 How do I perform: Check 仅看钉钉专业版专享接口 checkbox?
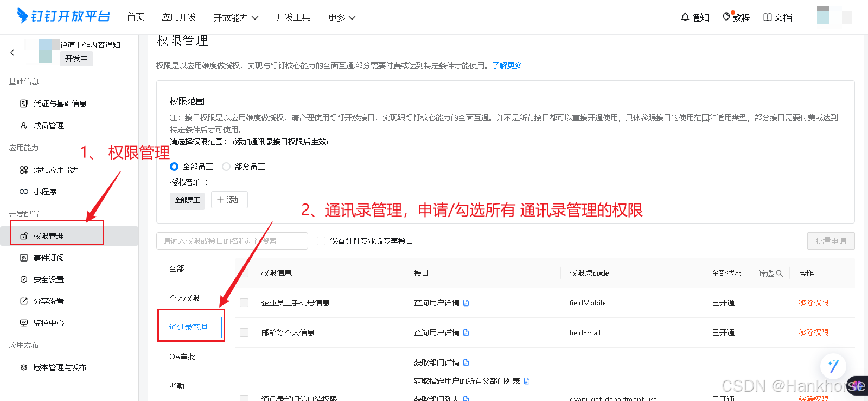point(321,241)
